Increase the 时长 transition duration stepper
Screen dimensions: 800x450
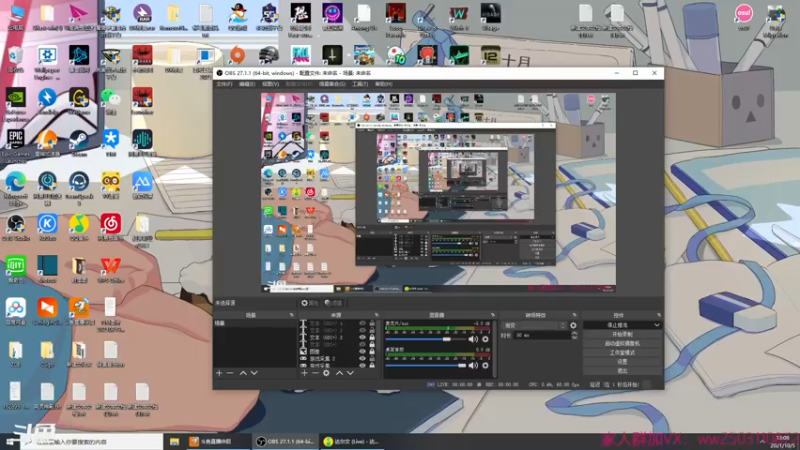point(574,333)
